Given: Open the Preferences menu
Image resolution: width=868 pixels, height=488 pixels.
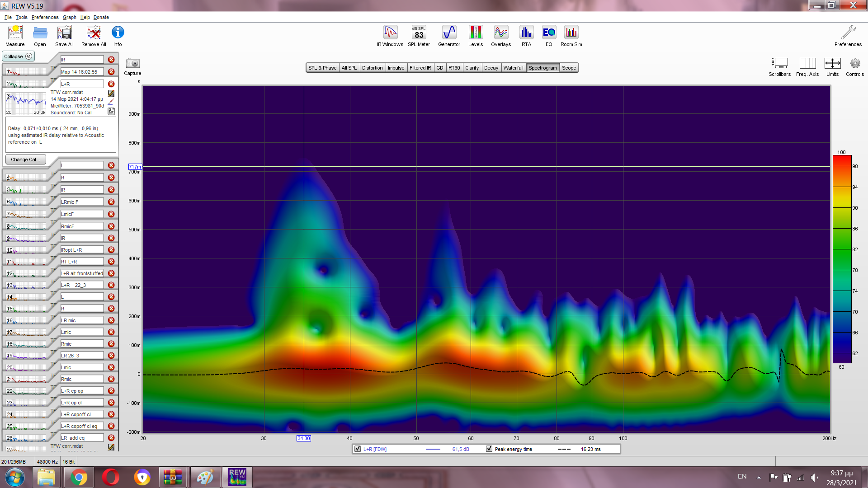Looking at the screenshot, I should click(x=45, y=17).
